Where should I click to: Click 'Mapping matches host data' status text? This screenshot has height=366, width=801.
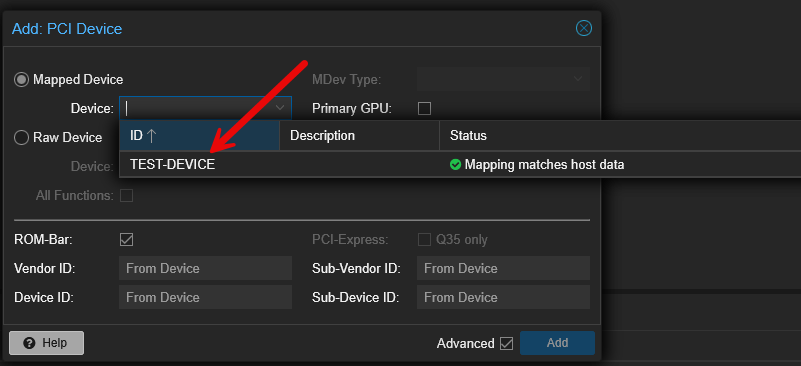pyautogui.click(x=544, y=165)
